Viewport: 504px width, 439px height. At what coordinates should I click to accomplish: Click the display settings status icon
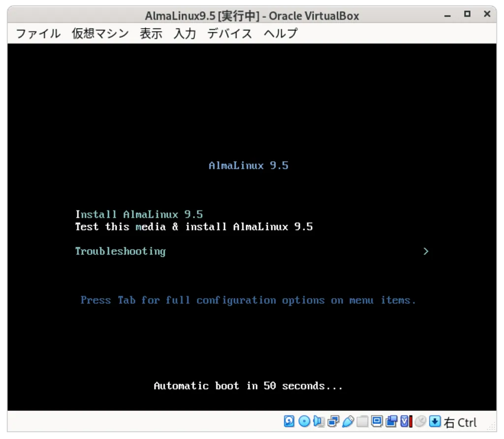377,421
